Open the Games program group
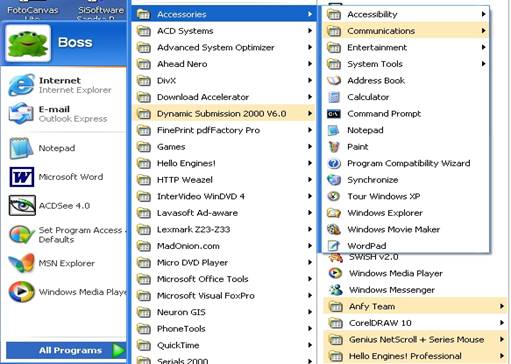Image resolution: width=511 pixels, height=364 pixels. tap(224, 147)
